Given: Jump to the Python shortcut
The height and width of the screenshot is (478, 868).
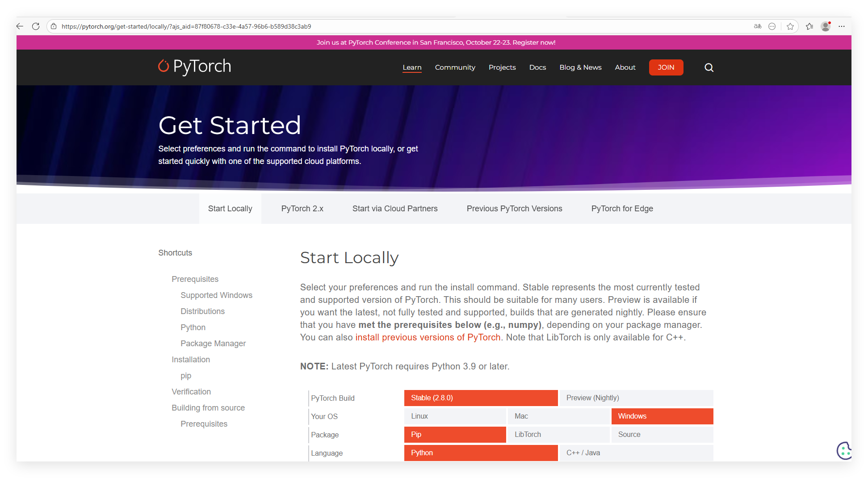Looking at the screenshot, I should tap(193, 327).
